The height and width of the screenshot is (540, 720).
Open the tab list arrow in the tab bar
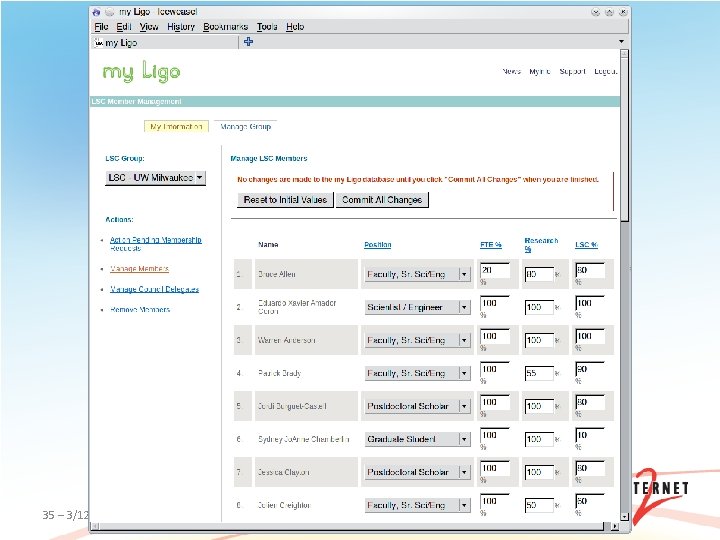621,42
